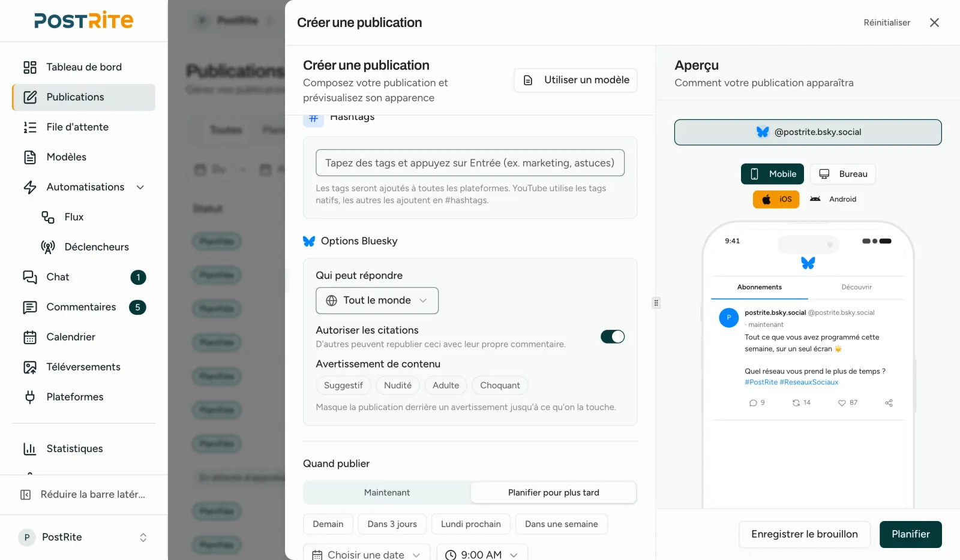Toggle Adulte content warning chip
Viewport: 960px width, 560px height.
[446, 386]
